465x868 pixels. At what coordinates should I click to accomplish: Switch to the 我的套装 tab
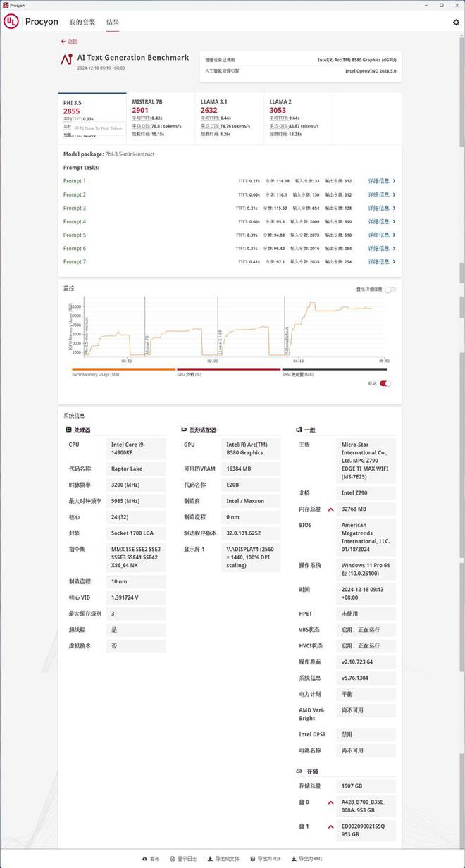tap(82, 22)
